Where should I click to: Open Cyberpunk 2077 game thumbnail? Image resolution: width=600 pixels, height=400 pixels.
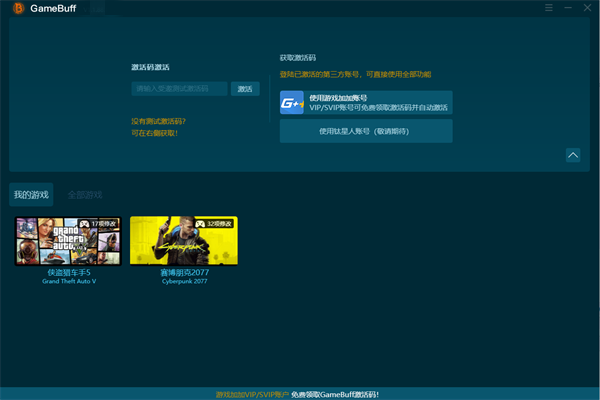pyautogui.click(x=184, y=241)
